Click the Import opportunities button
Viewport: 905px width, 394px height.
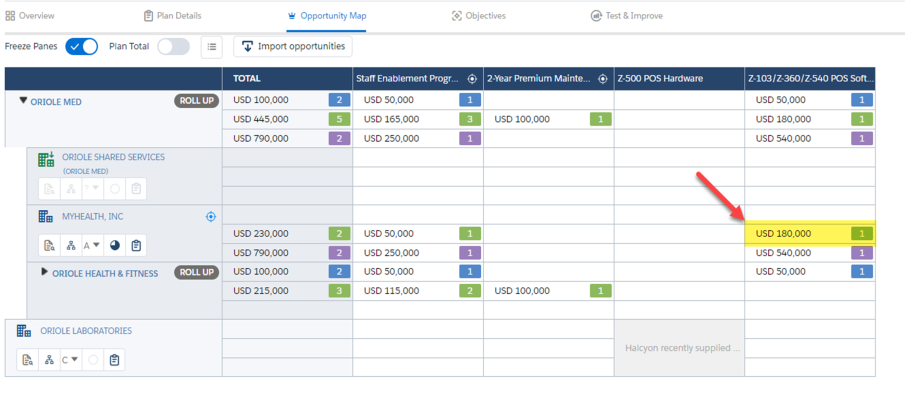coord(293,47)
